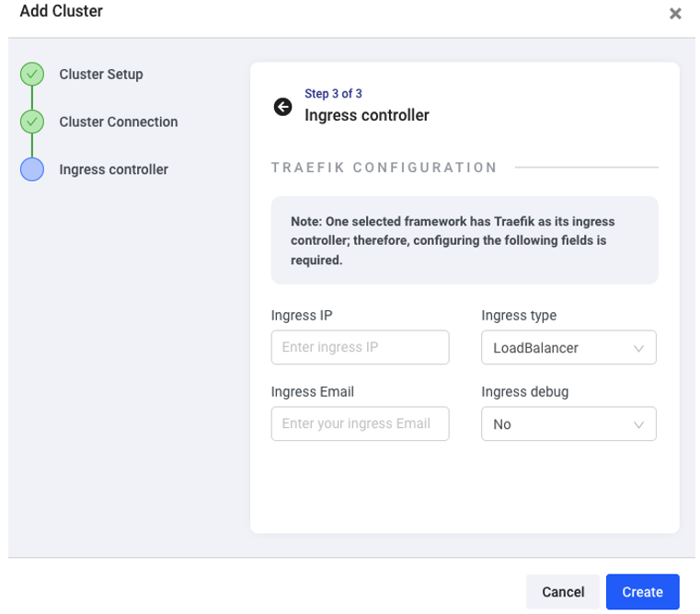Focus the Ingress Email input field
This screenshot has height=614, width=700.
click(x=360, y=424)
